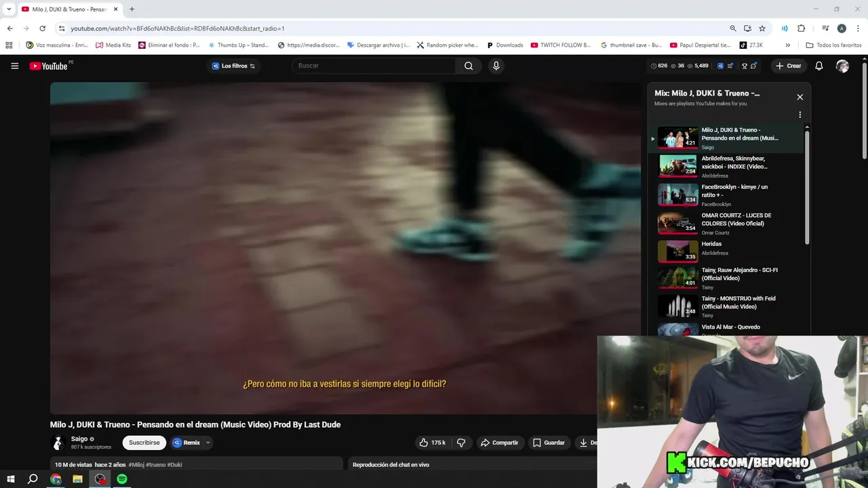868x488 pixels.
Task: Play Abrildefresa INDIXE from the mix
Action: pyautogui.click(x=726, y=166)
